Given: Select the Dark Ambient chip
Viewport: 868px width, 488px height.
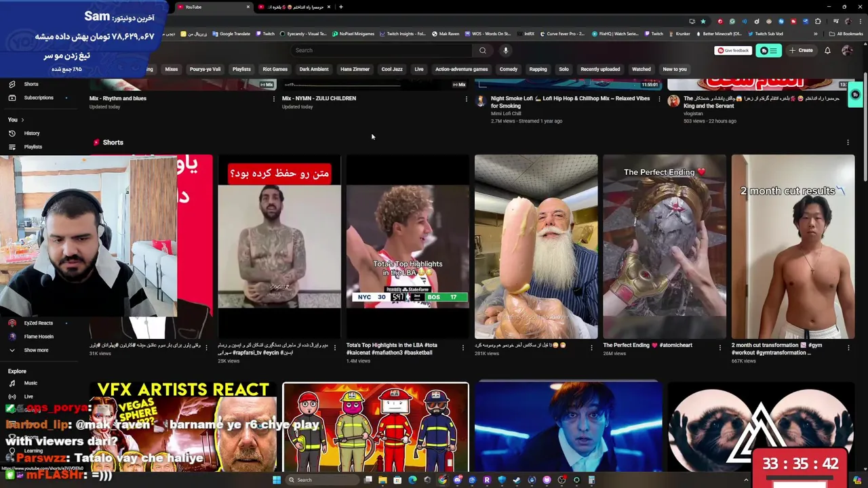Looking at the screenshot, I should pyautogui.click(x=314, y=69).
